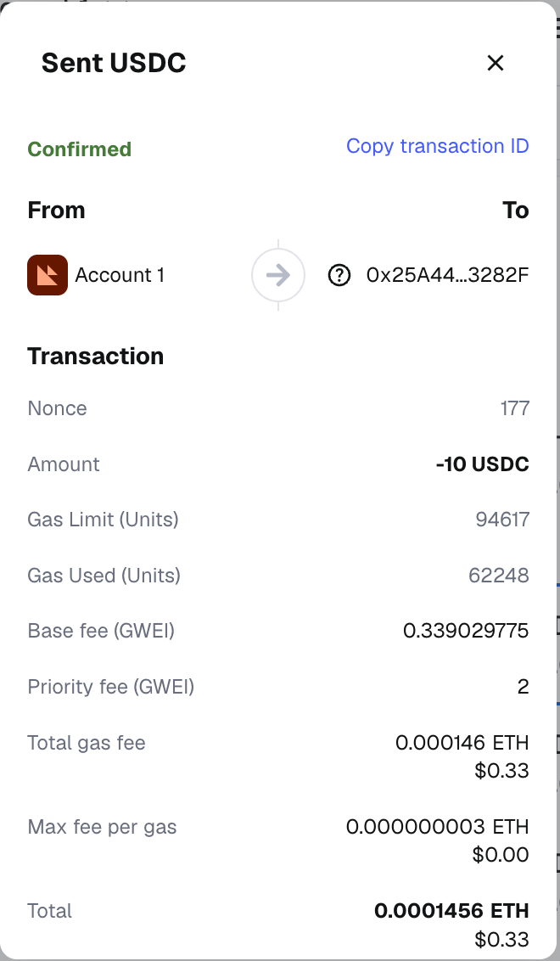Click the Nonce value 177
Image resolution: width=560 pixels, height=961 pixels.
tap(514, 408)
